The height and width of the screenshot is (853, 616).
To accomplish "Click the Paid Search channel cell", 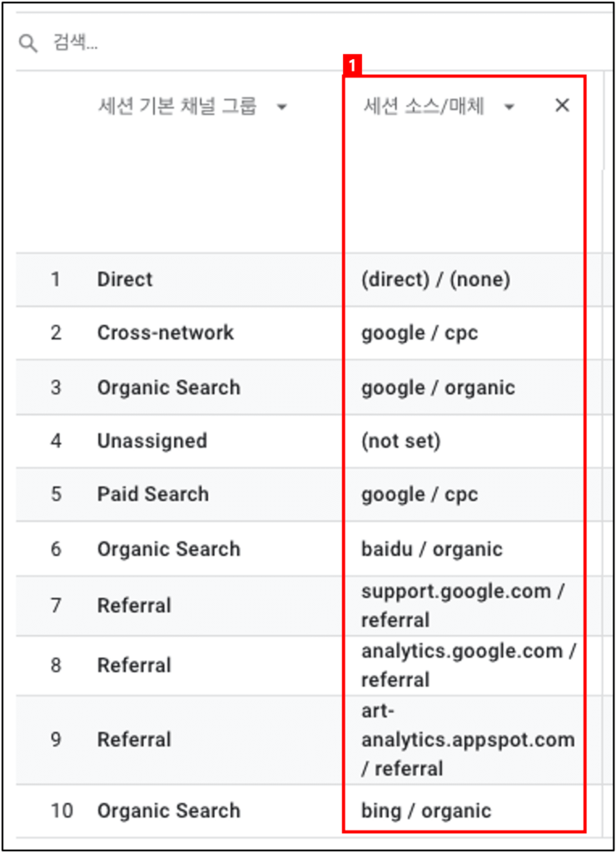I will pos(153,494).
